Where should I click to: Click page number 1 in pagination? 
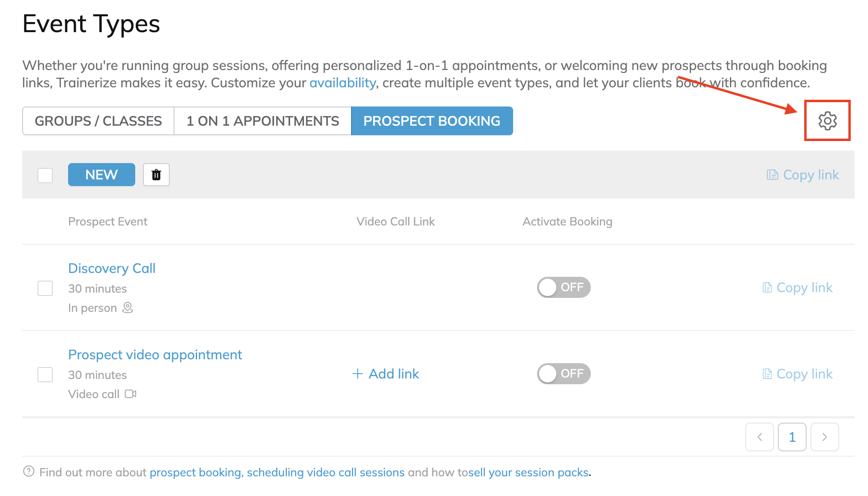coord(792,437)
